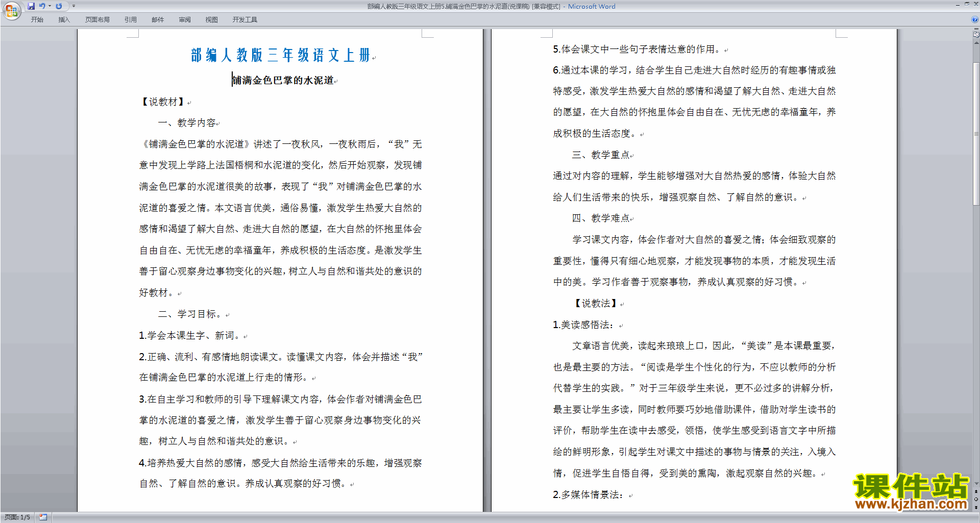Image resolution: width=980 pixels, height=523 pixels.
Task: Switch to the 视图 tab
Action: [x=212, y=19]
